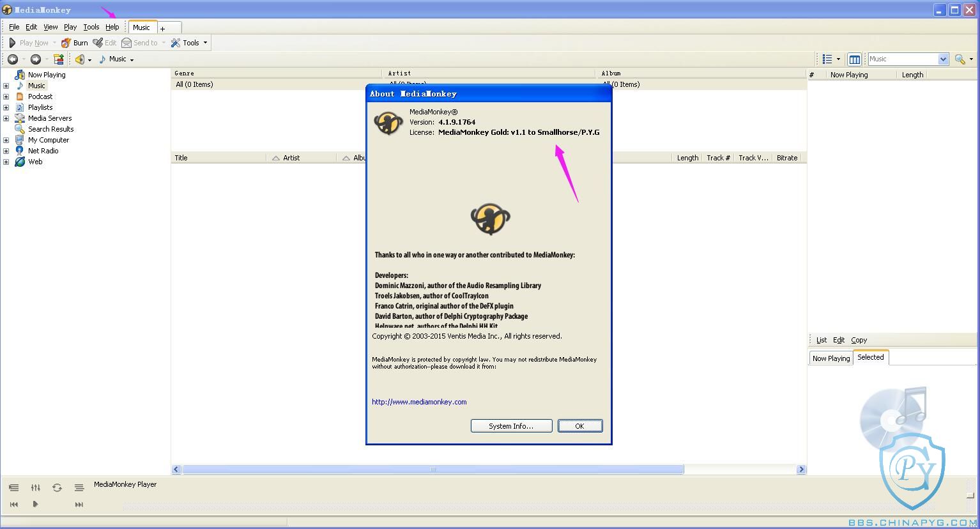The height and width of the screenshot is (529, 980).
Task: Click the horizontal scrollbar right arrow
Action: pos(801,470)
